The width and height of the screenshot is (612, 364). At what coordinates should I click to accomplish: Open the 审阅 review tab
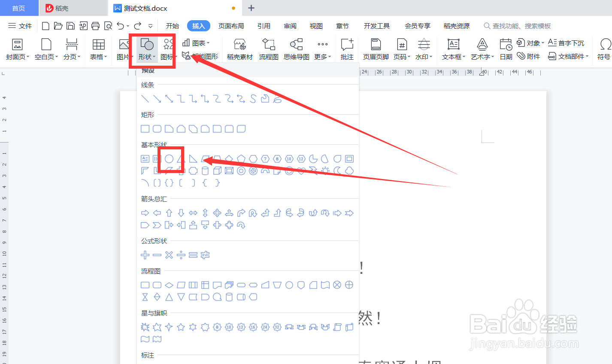pyautogui.click(x=290, y=26)
